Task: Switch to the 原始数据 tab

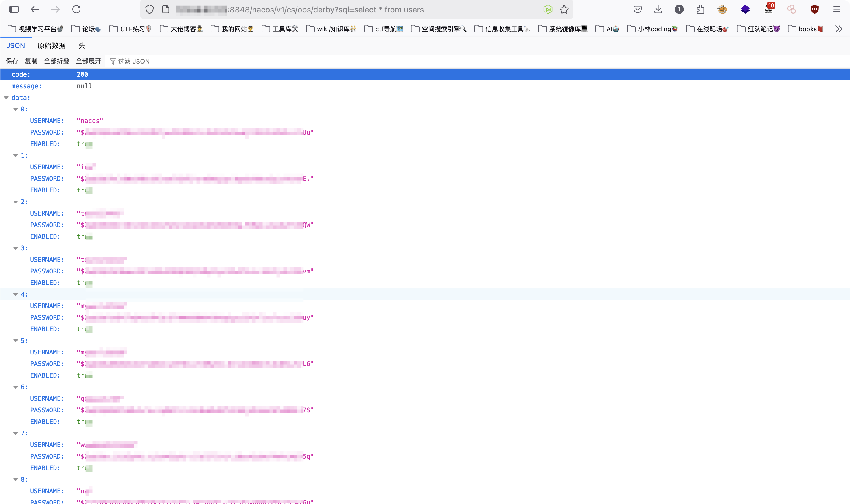Action: (x=51, y=45)
